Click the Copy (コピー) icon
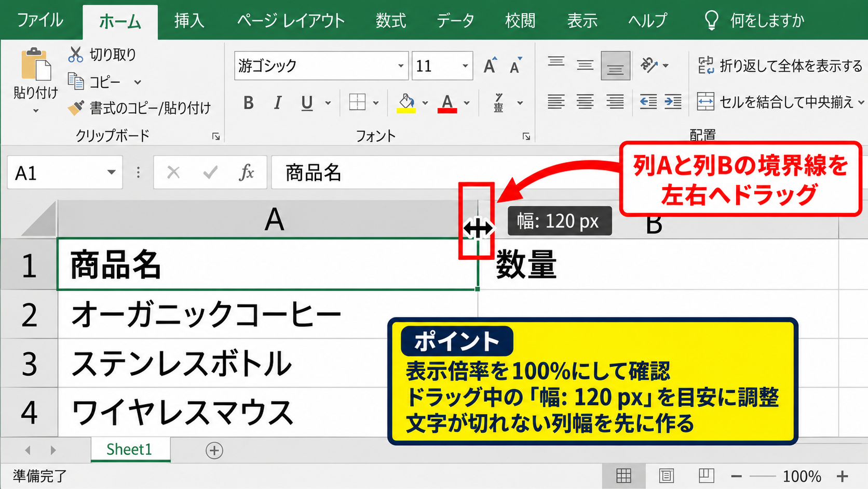This screenshot has width=868, height=489. click(76, 81)
